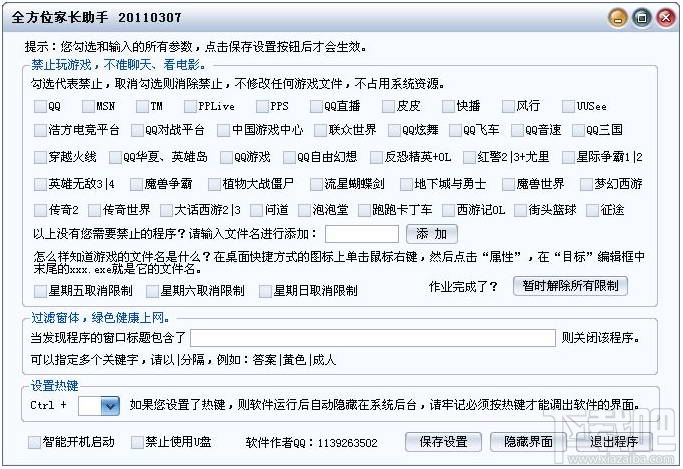The image size is (683, 469).
Task: Toggle the PPLive checkbox
Action: click(x=190, y=106)
